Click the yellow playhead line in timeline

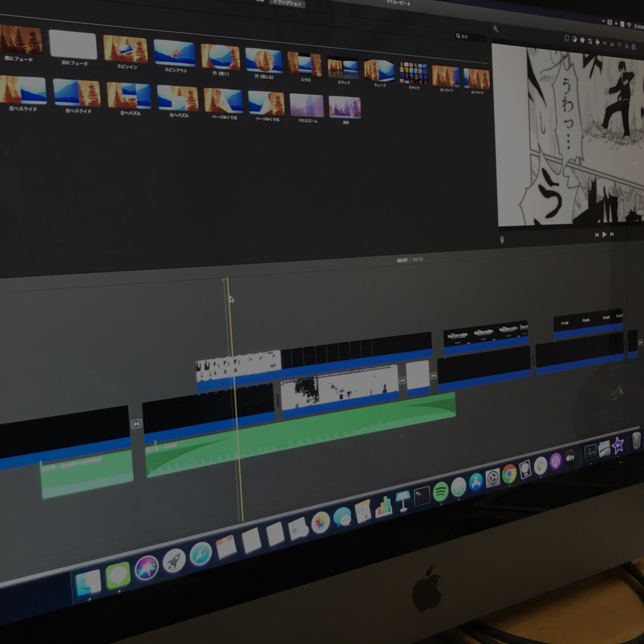(234, 400)
